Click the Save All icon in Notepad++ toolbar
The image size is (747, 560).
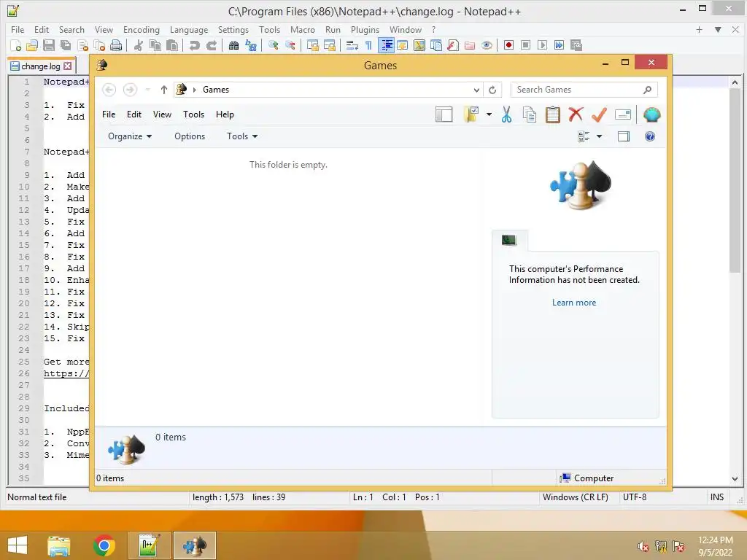point(65,45)
